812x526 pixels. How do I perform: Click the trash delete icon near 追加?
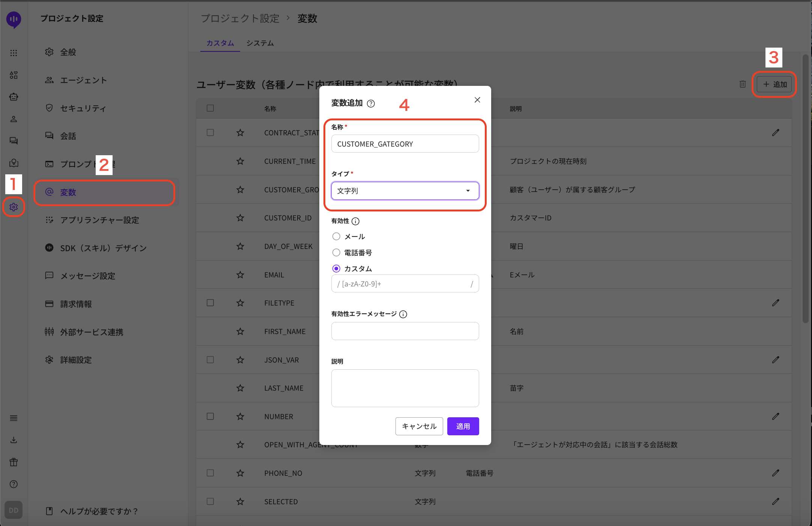(743, 84)
